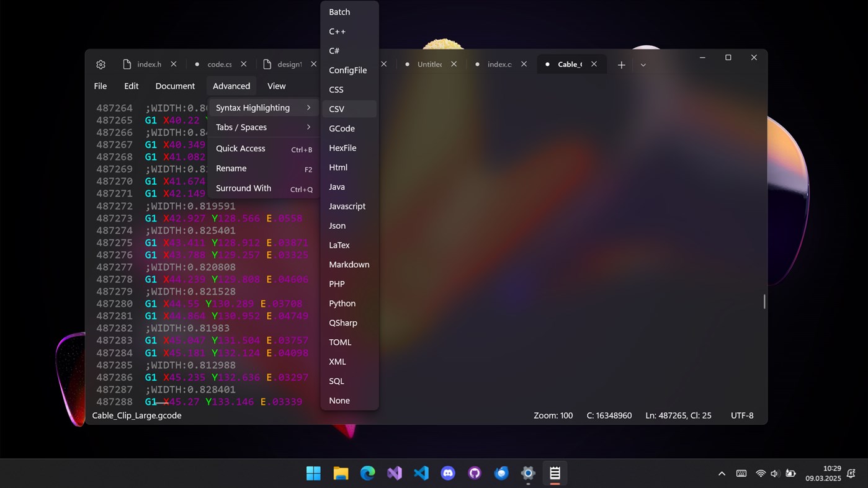Open the editor settings gear icon
868x488 pixels.
click(101, 64)
